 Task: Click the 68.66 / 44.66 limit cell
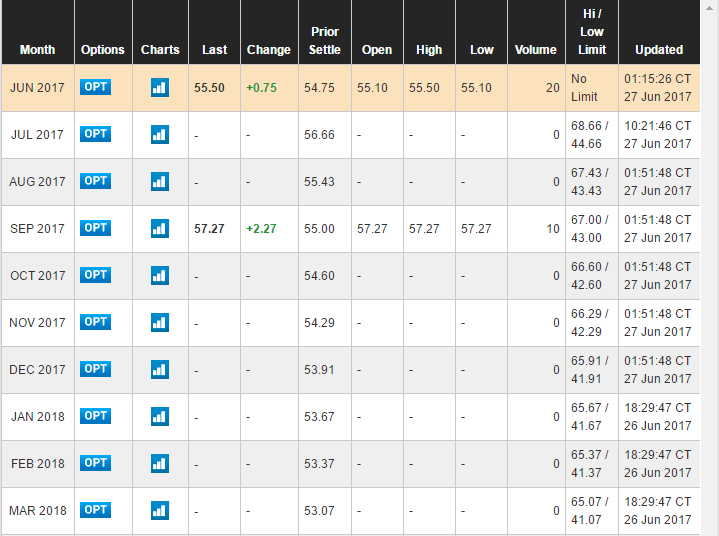pos(590,135)
